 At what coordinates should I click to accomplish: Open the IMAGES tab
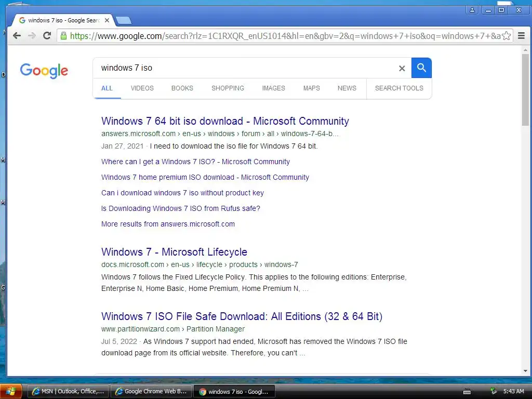(x=273, y=88)
